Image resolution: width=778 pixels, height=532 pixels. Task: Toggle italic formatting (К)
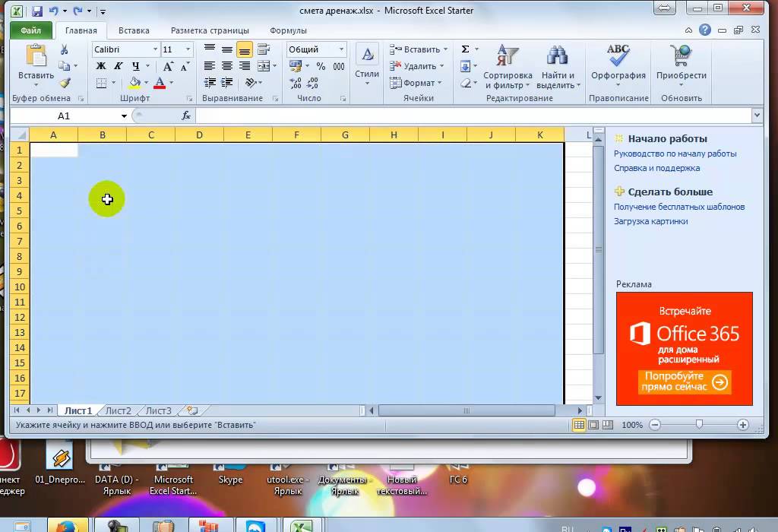point(118,66)
